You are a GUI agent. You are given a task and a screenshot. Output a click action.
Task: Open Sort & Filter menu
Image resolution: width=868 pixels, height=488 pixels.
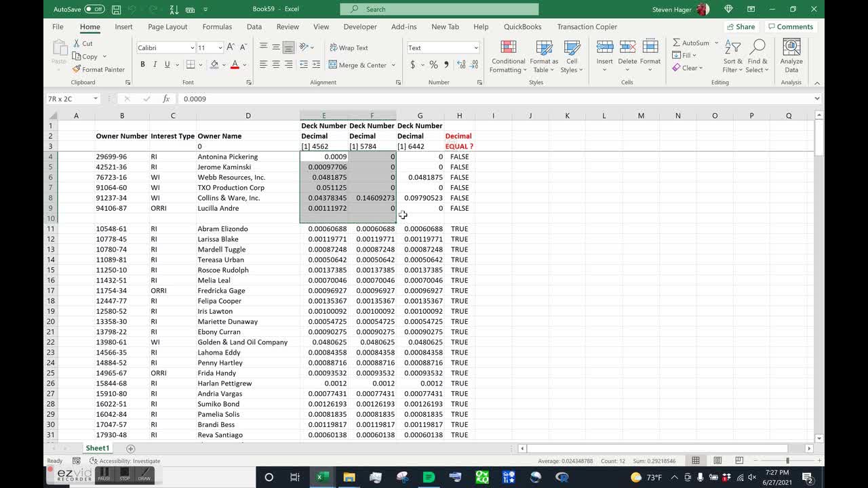732,57
